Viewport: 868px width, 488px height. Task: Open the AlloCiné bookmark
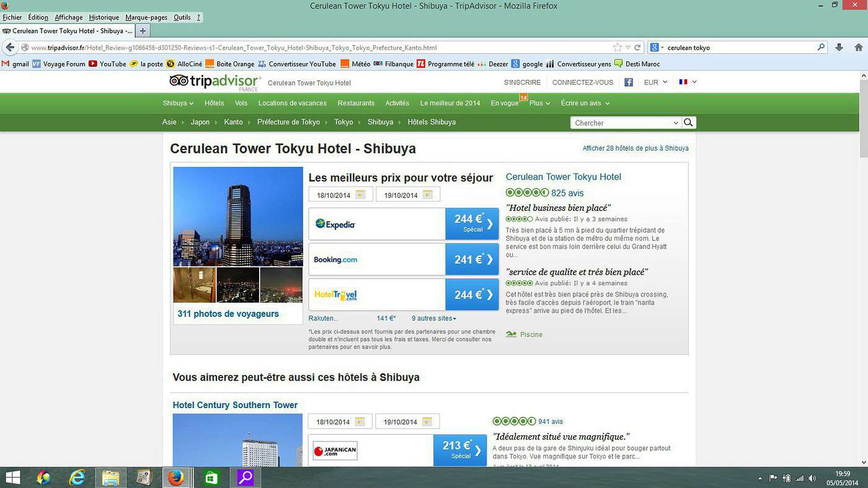(x=184, y=64)
